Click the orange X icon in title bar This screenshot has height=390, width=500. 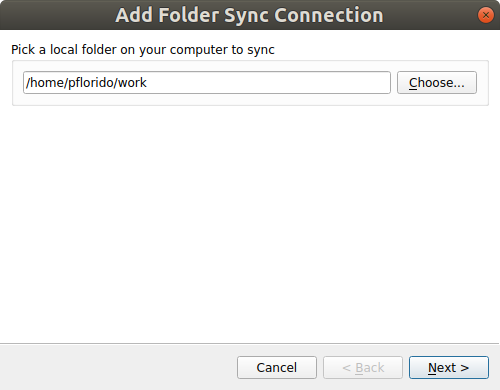[486, 15]
